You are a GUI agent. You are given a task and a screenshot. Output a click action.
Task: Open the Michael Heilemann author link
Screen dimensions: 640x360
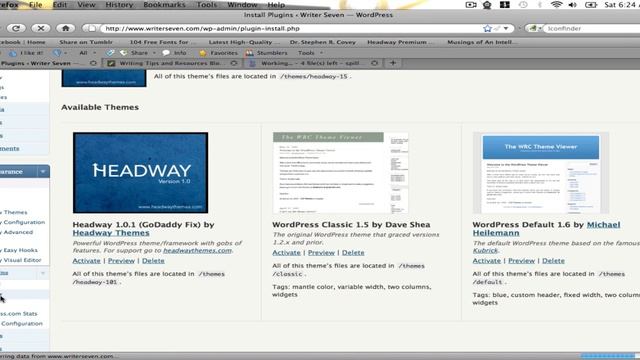(x=546, y=229)
